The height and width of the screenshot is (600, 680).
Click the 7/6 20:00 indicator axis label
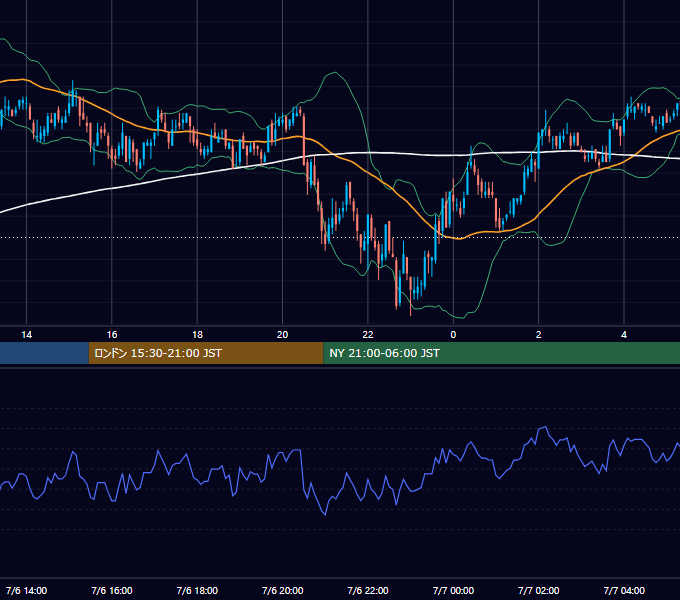coord(282,590)
